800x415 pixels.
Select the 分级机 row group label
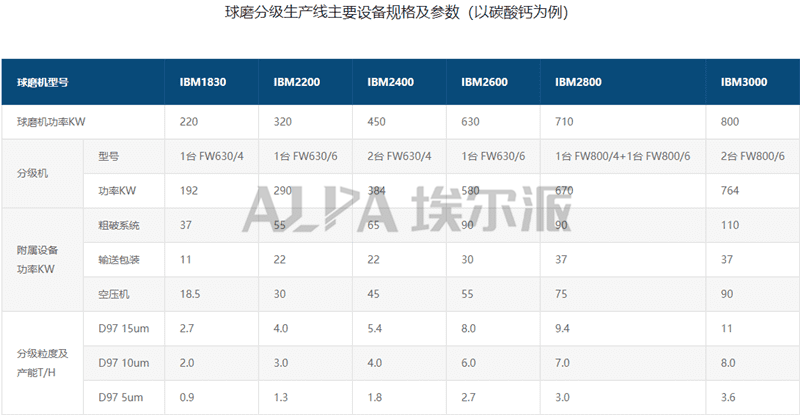click(x=32, y=173)
